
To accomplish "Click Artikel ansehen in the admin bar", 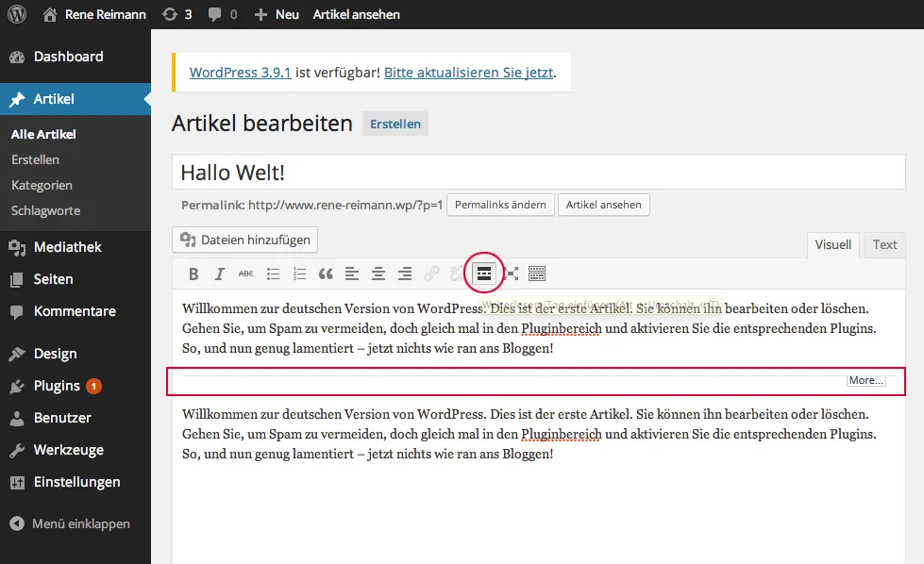I will coord(356,14).
